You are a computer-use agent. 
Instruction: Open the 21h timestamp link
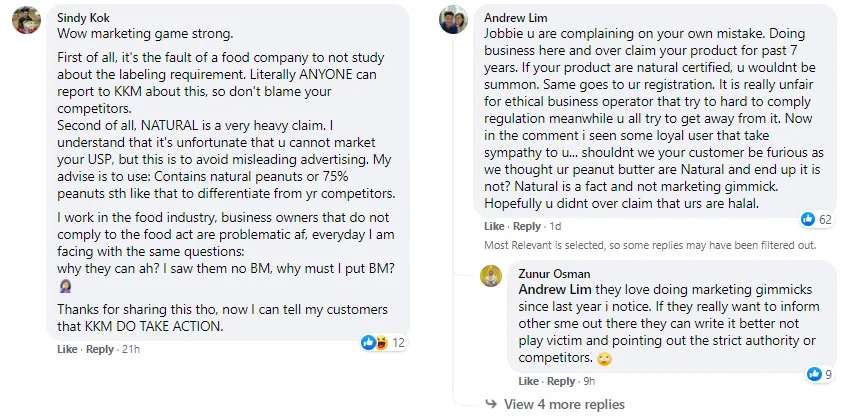[x=130, y=349]
